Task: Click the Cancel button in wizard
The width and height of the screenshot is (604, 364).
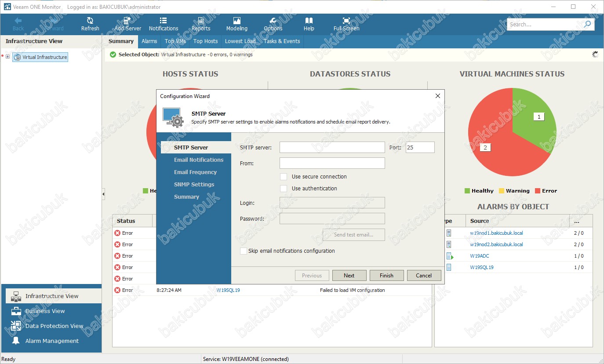Action: [x=424, y=276]
